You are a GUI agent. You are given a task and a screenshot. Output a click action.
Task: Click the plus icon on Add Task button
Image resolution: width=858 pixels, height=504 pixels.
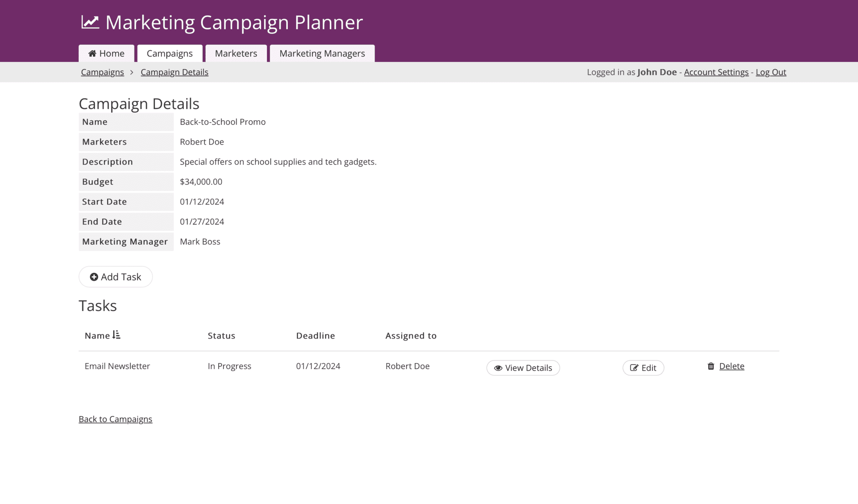coord(94,277)
